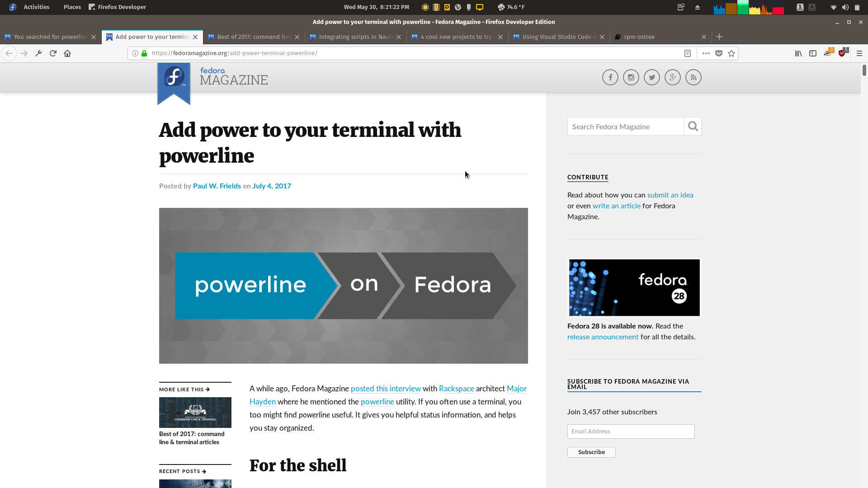This screenshot has width=868, height=488.
Task: Open a new browser tab
Action: pyautogui.click(x=719, y=37)
